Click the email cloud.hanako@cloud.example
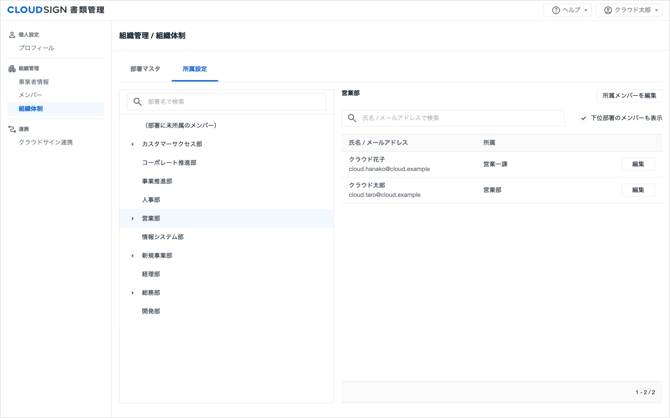 389,169
